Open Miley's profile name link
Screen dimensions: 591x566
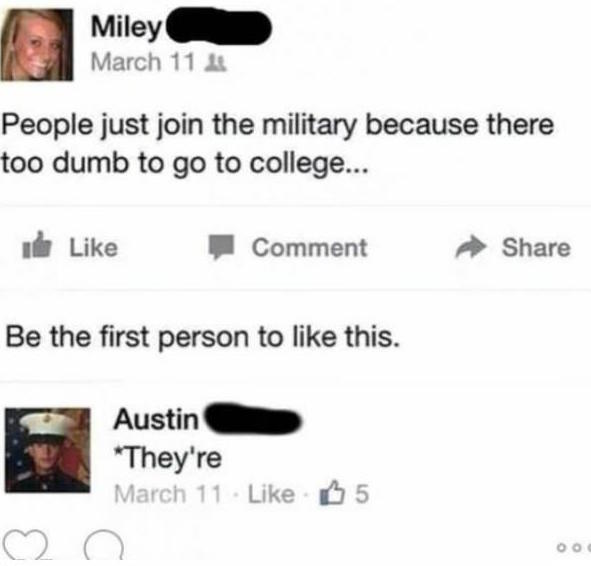[126, 27]
